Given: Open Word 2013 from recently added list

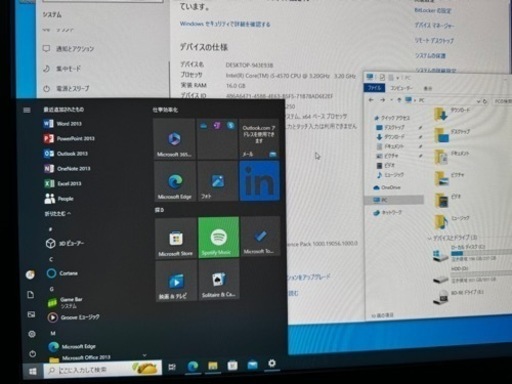Looking at the screenshot, I should point(63,124).
